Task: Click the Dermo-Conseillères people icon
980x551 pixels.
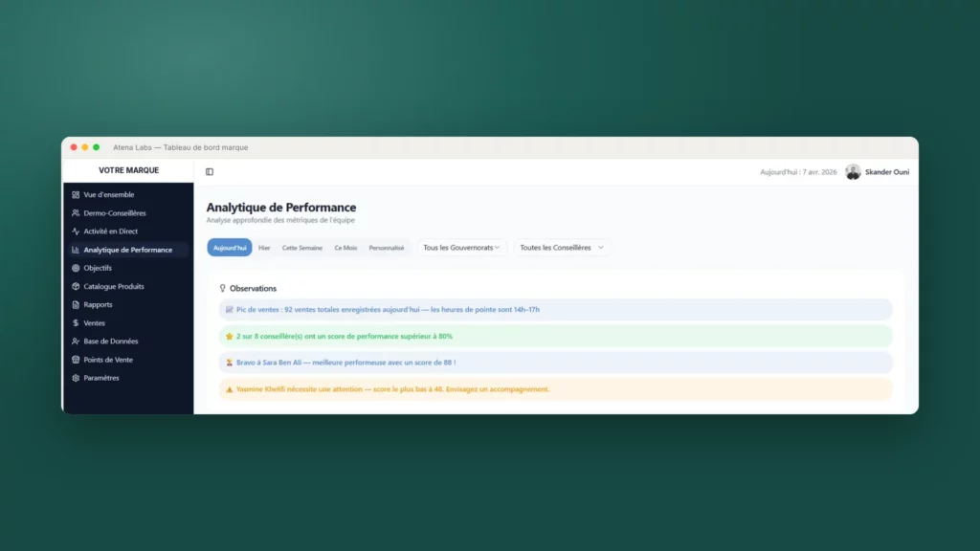Action: (x=76, y=213)
